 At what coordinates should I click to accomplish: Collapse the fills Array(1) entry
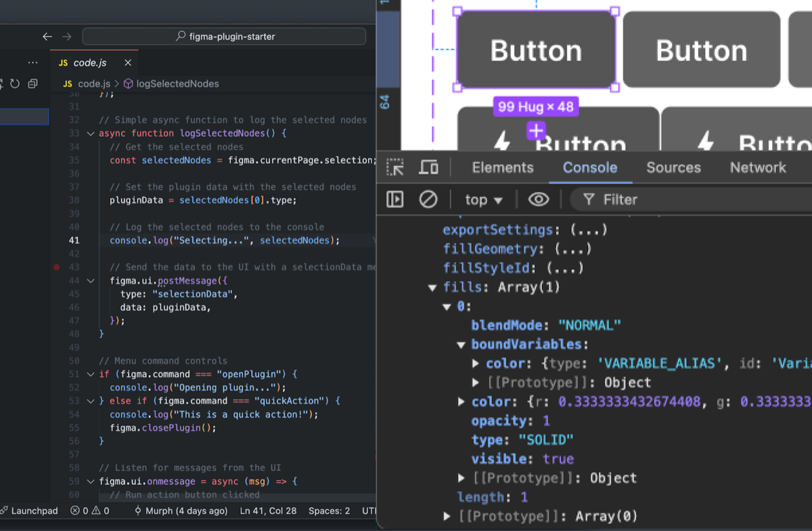click(x=432, y=287)
